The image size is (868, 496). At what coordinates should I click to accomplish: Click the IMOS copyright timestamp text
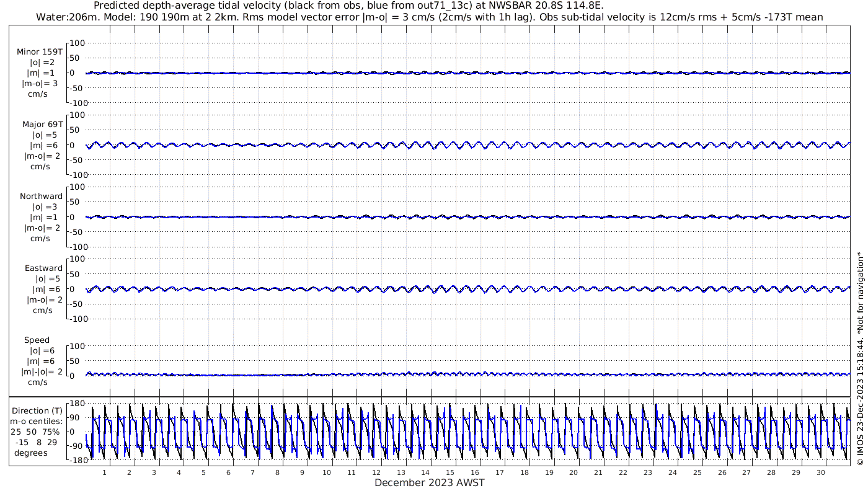point(859,358)
